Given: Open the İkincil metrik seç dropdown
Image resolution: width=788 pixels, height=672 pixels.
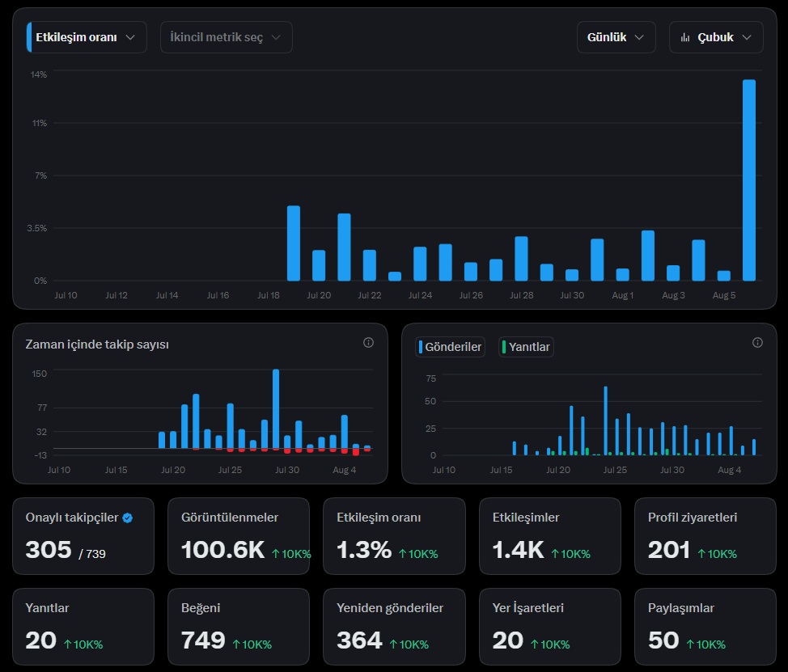Looking at the screenshot, I should point(227,37).
